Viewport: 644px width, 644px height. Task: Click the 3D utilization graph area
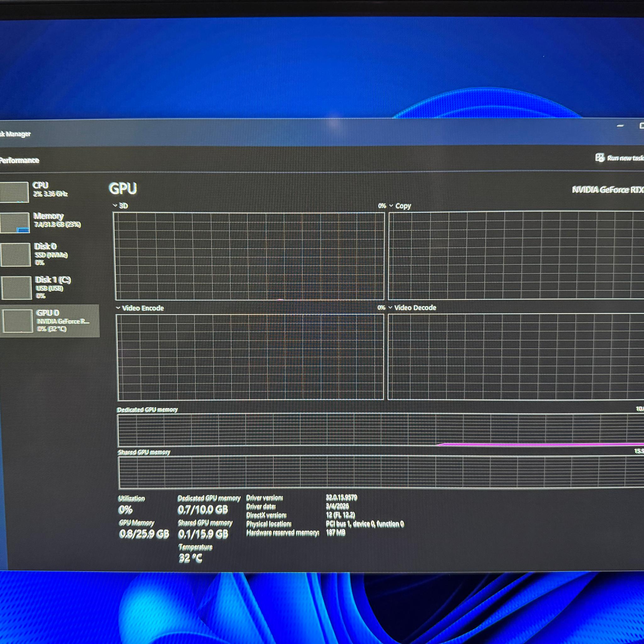coord(249,256)
